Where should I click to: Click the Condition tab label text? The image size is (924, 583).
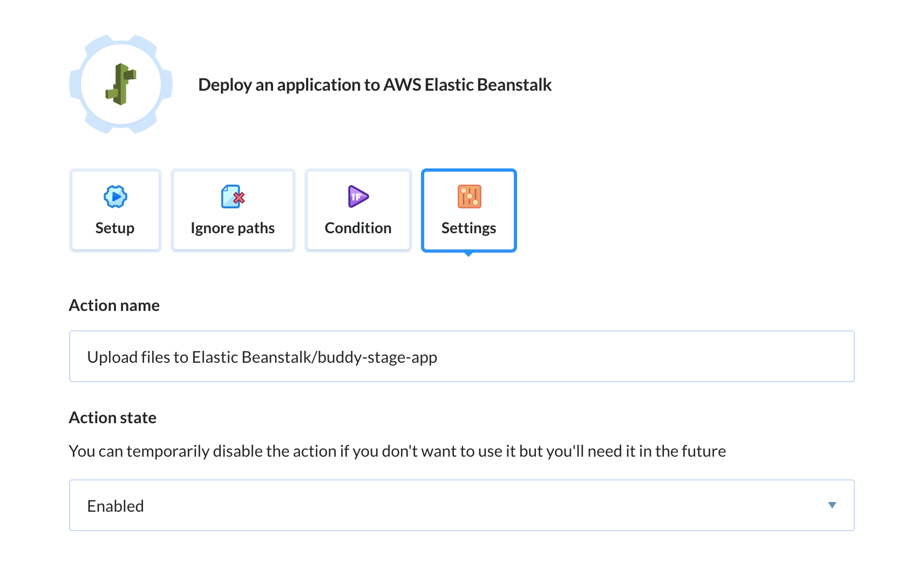click(x=358, y=228)
